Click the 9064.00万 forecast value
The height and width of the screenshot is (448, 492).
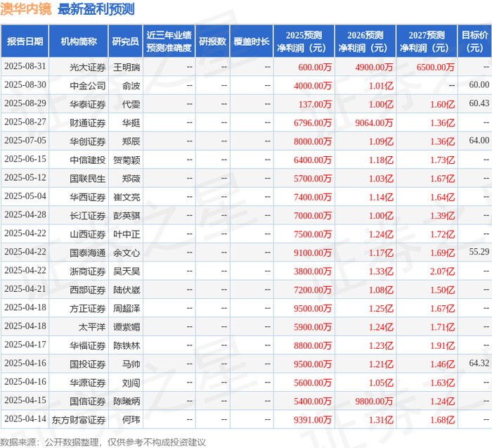click(374, 123)
